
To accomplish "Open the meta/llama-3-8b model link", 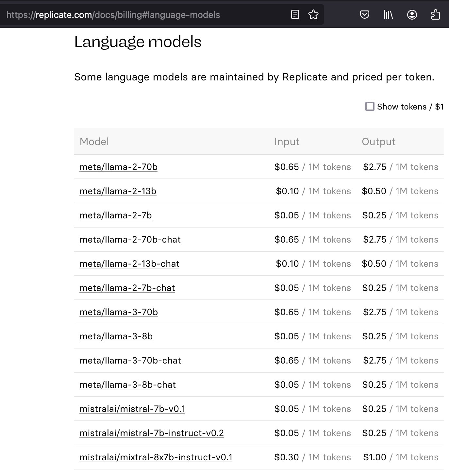I will 116,336.
